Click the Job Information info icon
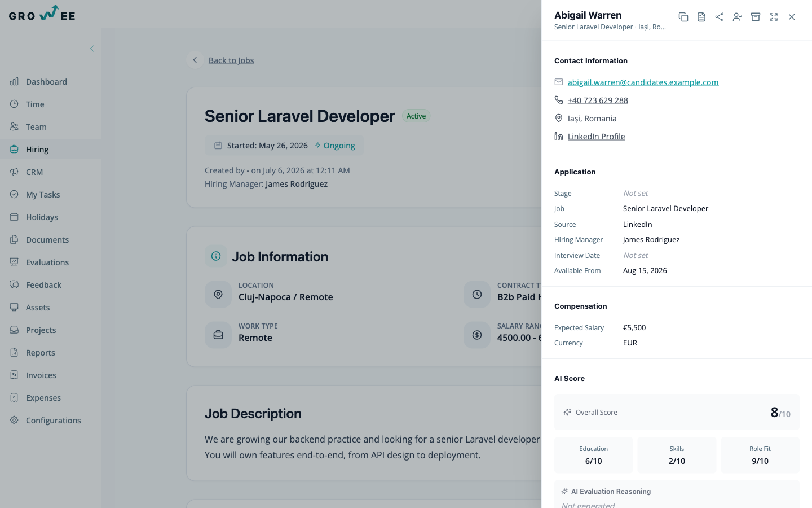Image resolution: width=812 pixels, height=508 pixels. pos(216,256)
